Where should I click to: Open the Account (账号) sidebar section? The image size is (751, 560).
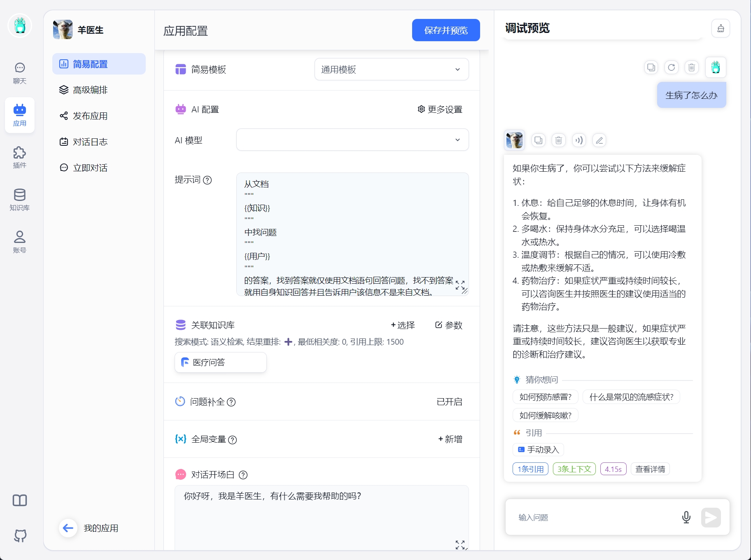[x=20, y=242]
